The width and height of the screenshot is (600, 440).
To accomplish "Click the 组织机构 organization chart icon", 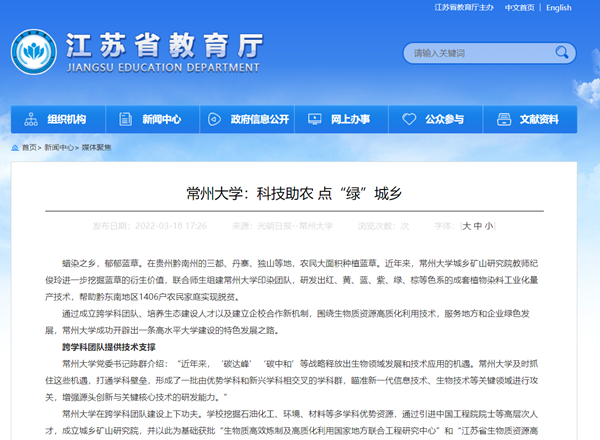I will (x=32, y=119).
